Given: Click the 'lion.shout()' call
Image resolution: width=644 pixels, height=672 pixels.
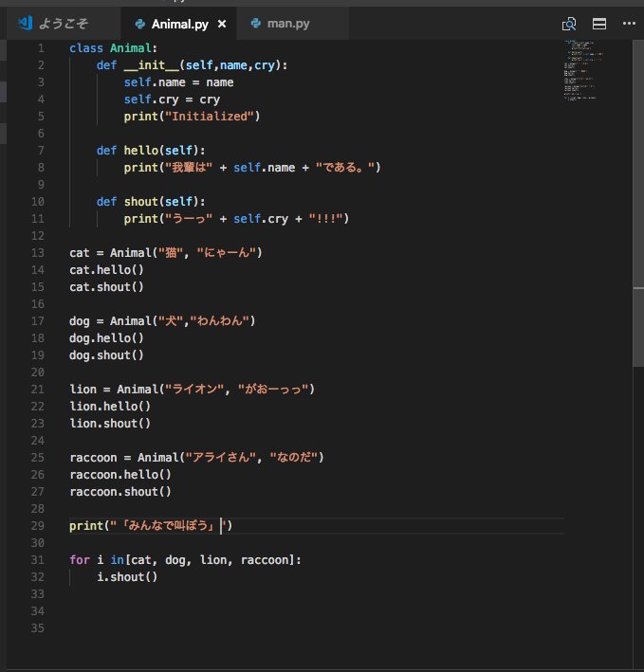Looking at the screenshot, I should (110, 424).
